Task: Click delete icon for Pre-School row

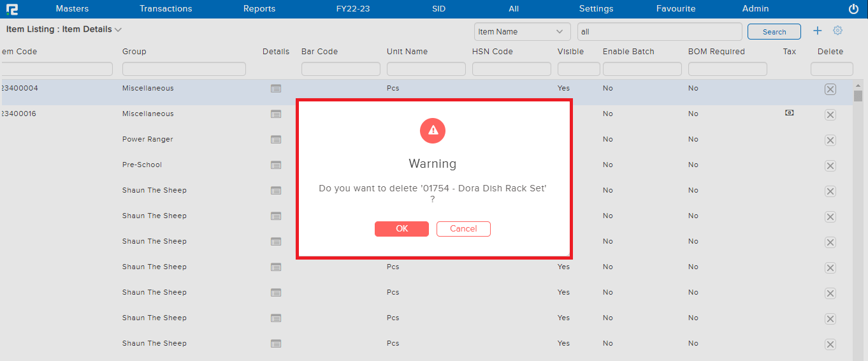Action: tap(830, 166)
